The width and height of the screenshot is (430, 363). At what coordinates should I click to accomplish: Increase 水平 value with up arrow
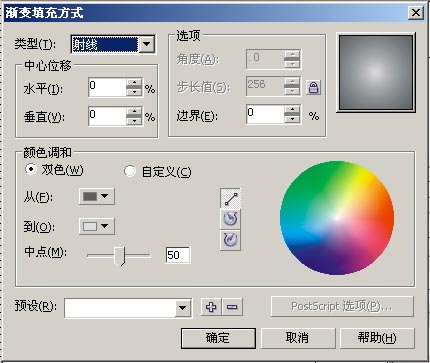click(134, 83)
